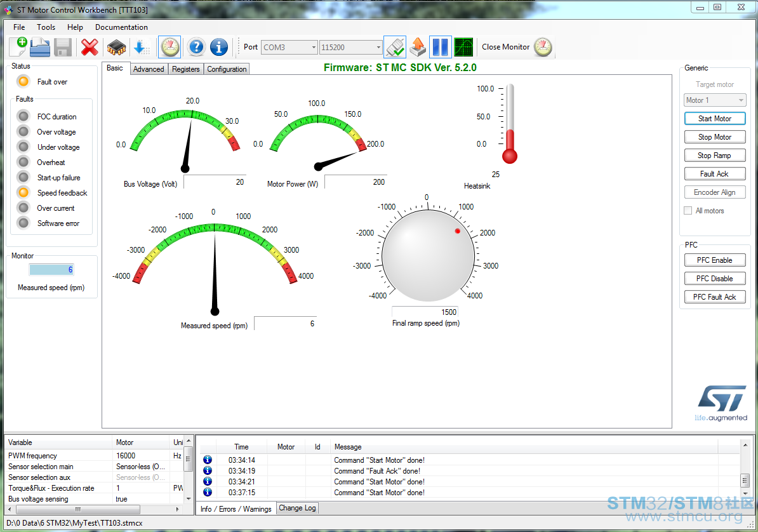
Task: Select the Basic tab
Action: click(x=115, y=68)
